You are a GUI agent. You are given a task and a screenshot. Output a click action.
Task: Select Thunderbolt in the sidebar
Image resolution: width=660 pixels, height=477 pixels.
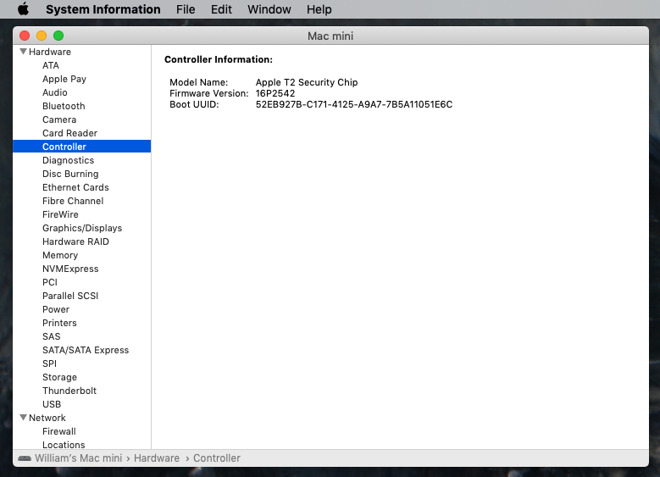[x=69, y=391]
